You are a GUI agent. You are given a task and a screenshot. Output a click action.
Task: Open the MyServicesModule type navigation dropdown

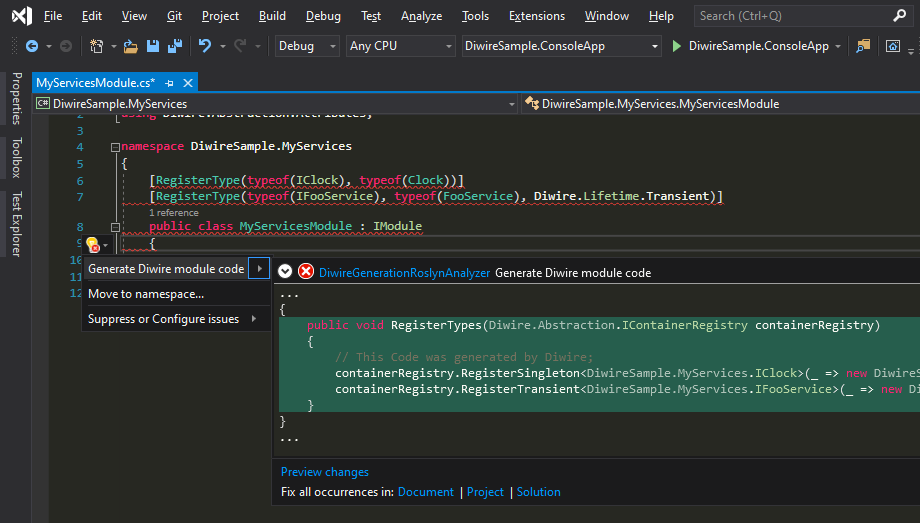coord(721,104)
